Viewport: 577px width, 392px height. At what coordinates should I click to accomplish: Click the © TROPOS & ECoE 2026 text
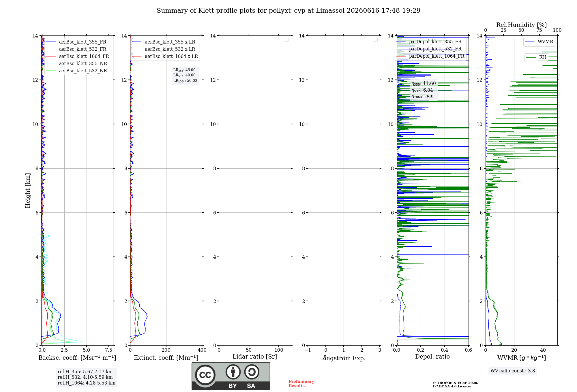(x=455, y=383)
